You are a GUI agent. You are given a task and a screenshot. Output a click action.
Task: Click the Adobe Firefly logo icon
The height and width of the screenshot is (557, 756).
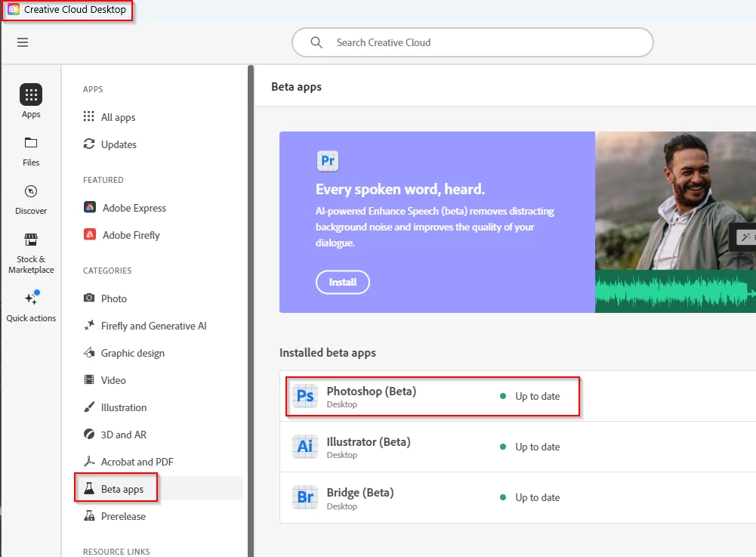(x=90, y=234)
